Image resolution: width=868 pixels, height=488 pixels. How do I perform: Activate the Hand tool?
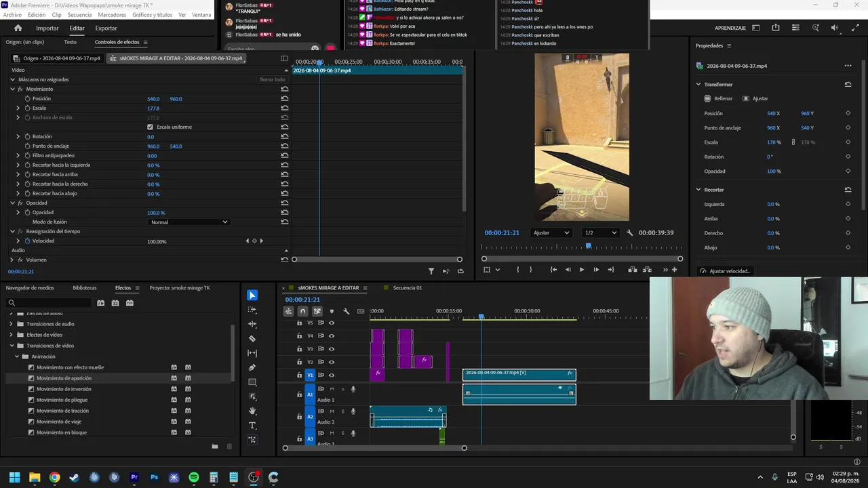click(x=252, y=411)
